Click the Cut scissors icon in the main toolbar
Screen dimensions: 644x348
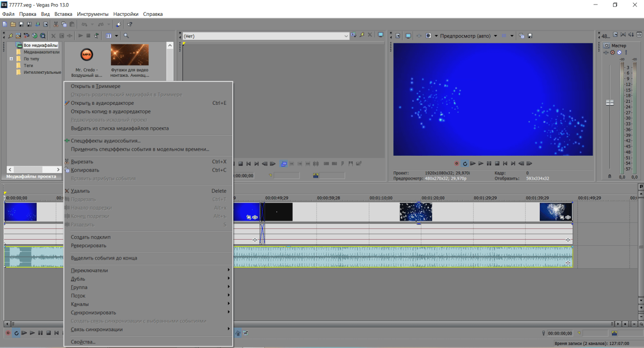(56, 24)
